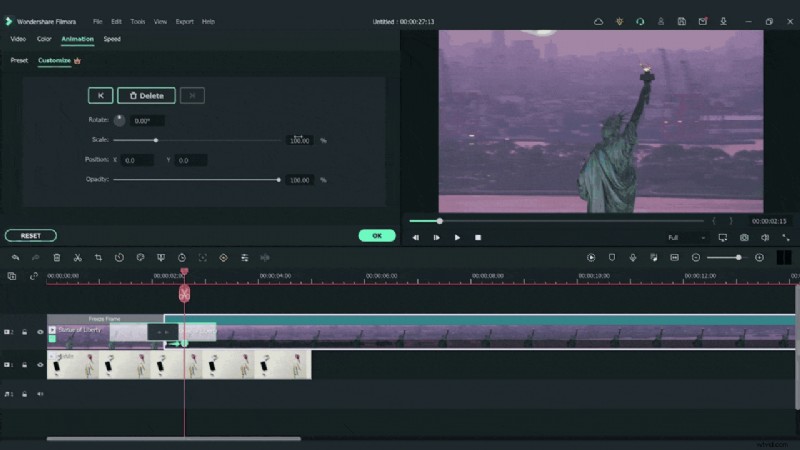The height and width of the screenshot is (450, 800).
Task: Click the undo arrow in timeline toolbar
Action: pyautogui.click(x=15, y=257)
